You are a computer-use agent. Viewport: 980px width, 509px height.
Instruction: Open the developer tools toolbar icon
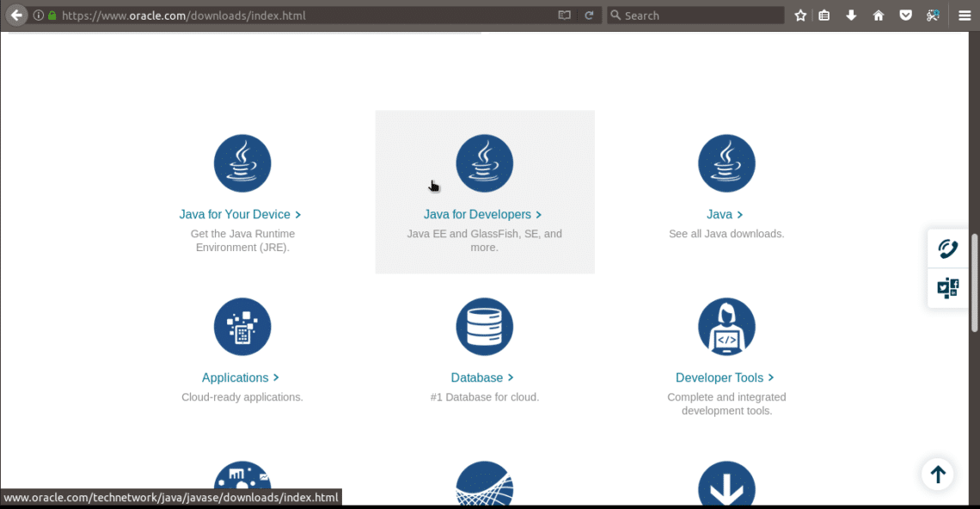[x=933, y=15]
